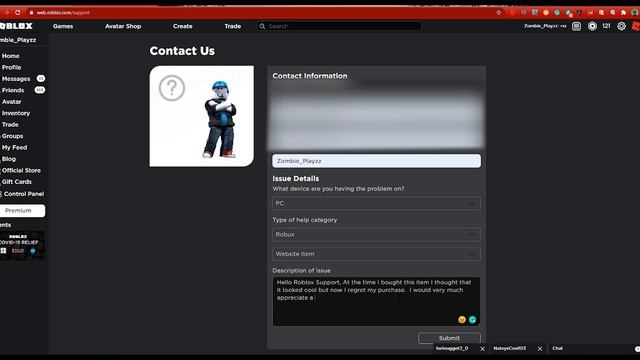Click the Premium button in sidebar
The image size is (640, 360).
point(22,211)
